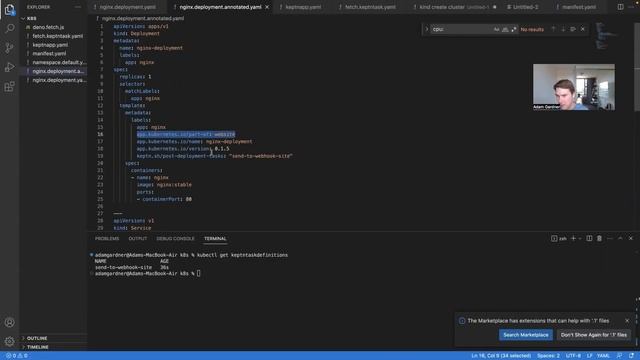Toggle Match Case in find box

click(x=496, y=29)
